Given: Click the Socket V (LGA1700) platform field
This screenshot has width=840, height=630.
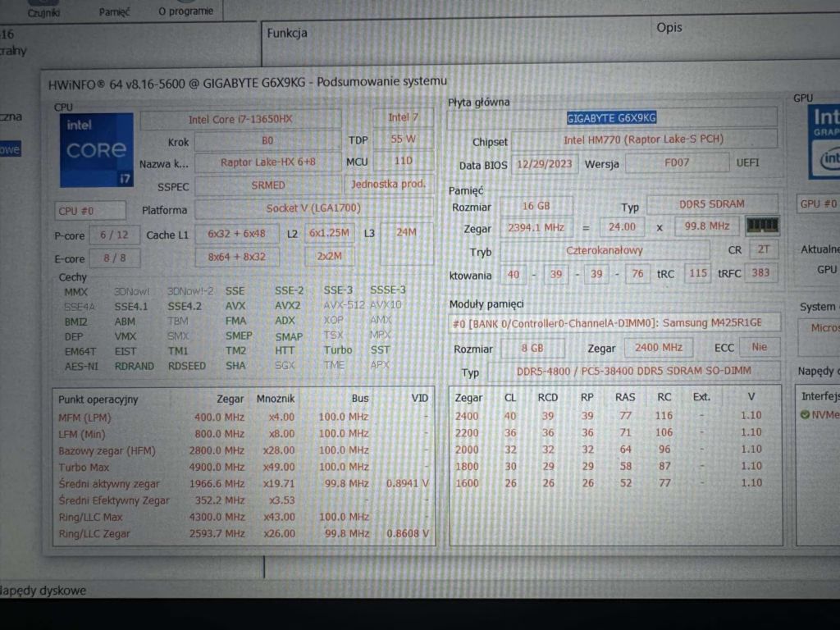Looking at the screenshot, I should 313,208.
